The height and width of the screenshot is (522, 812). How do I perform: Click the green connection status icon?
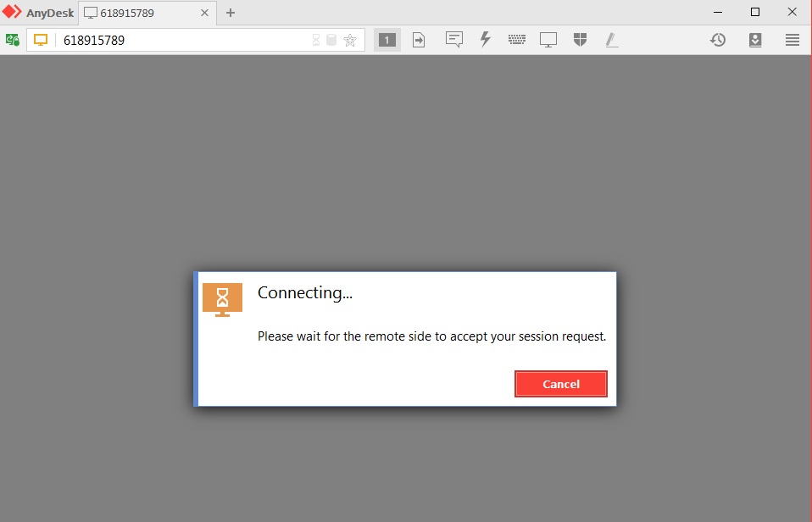14,39
